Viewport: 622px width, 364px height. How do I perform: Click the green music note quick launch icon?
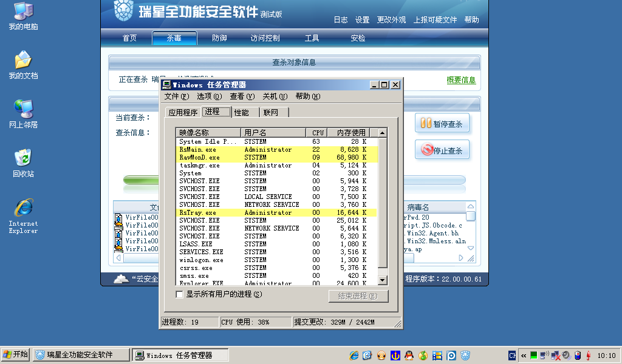pyautogui.click(x=423, y=356)
